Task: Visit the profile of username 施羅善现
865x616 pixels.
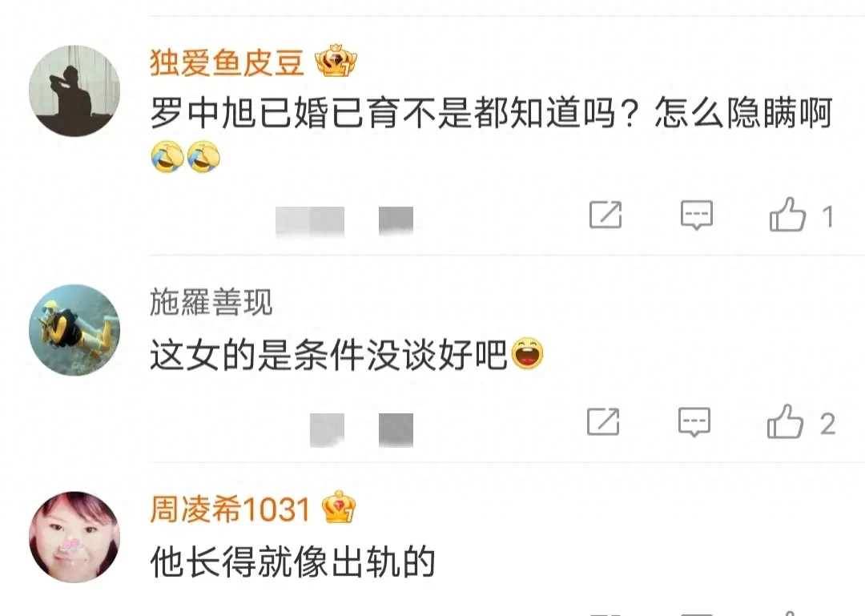Action: 211,301
